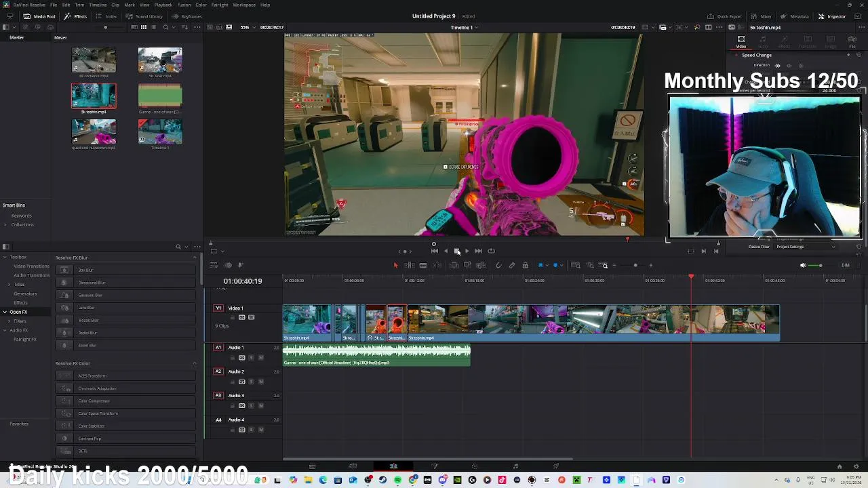Toggle the Effects panel button
The width and height of the screenshot is (868, 488).
tap(77, 16)
